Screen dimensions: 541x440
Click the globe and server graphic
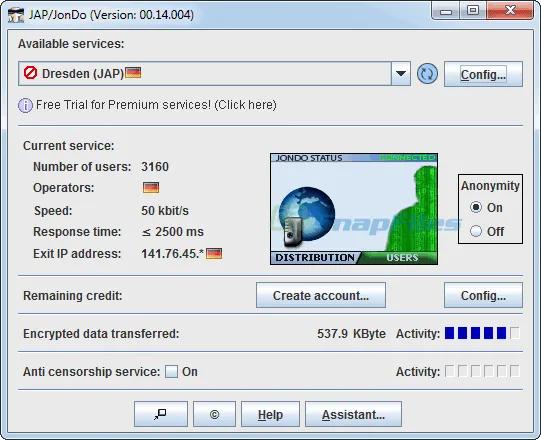click(306, 217)
